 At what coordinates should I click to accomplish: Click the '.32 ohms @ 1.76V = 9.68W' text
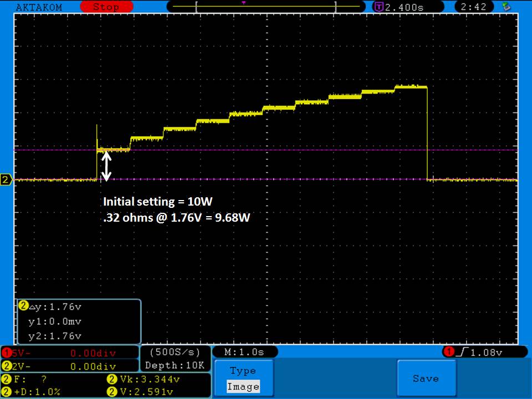click(176, 217)
